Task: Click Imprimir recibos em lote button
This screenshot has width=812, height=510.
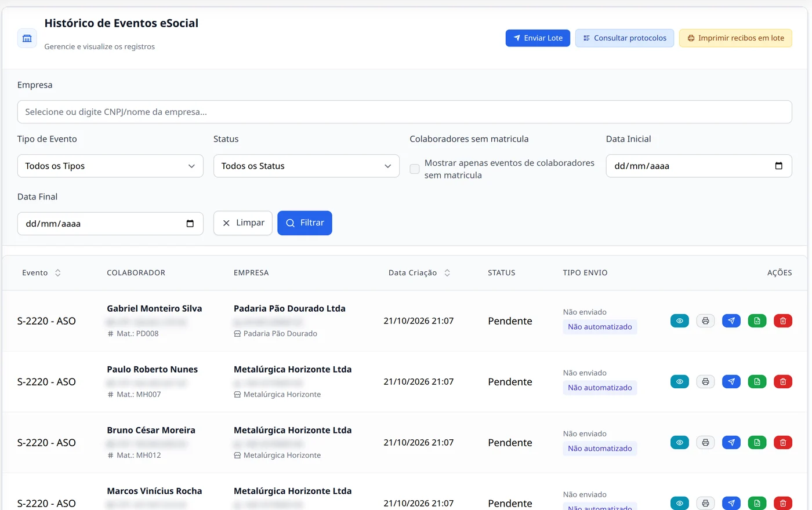Action: 735,38
